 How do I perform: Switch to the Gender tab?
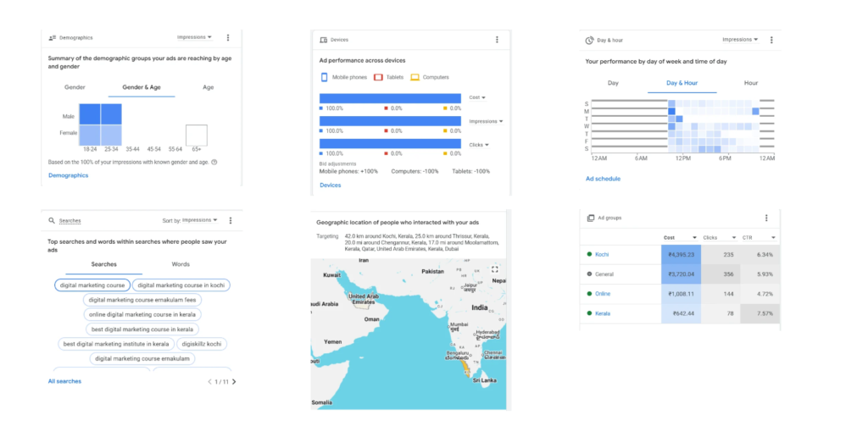pyautogui.click(x=75, y=87)
